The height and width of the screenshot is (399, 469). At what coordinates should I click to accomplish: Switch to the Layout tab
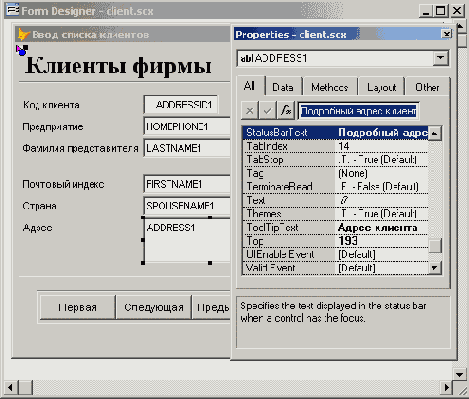click(x=381, y=87)
